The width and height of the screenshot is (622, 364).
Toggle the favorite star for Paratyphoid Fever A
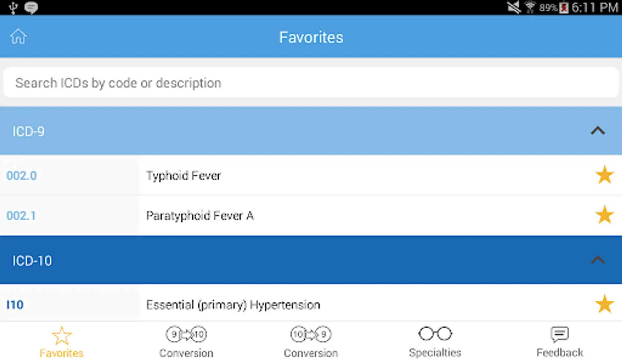pyautogui.click(x=604, y=215)
